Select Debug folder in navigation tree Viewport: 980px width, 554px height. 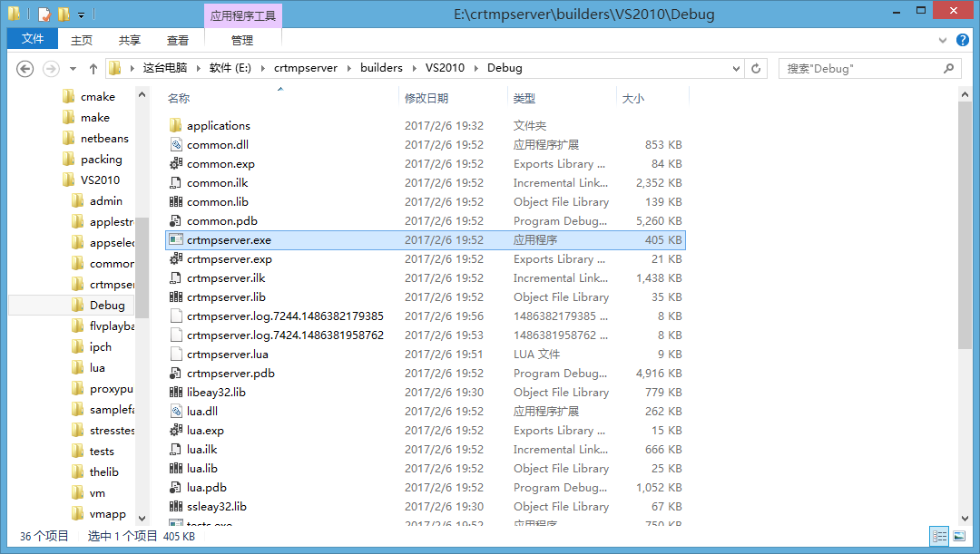tap(107, 306)
